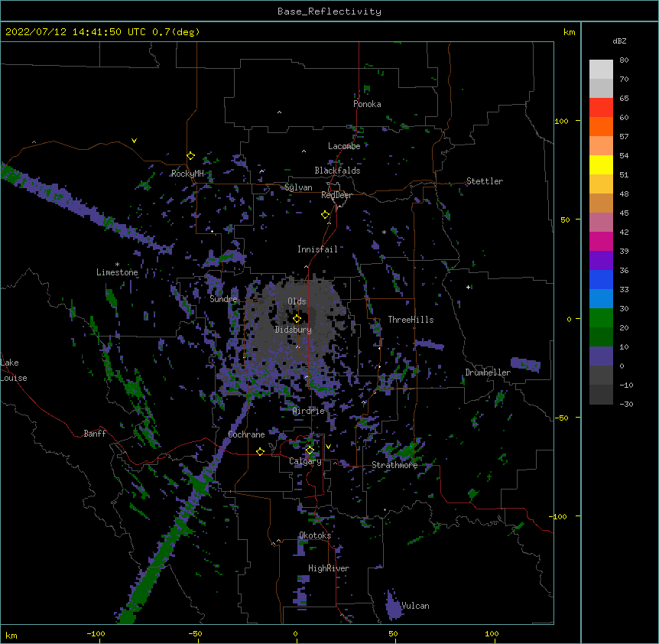659x644 pixels.
Task: Select the red 65 dBZ swatch
Action: 601,108
